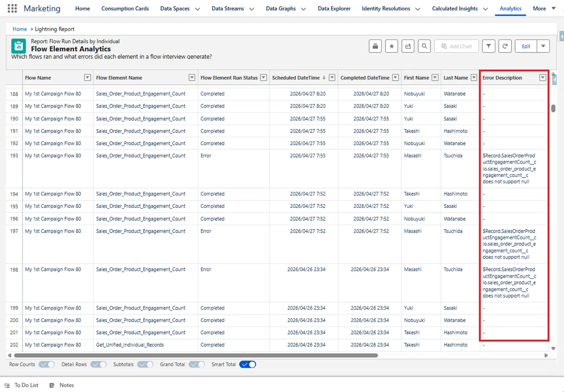Toggle the Grand Total switch
The image size is (564, 392).
(196, 364)
